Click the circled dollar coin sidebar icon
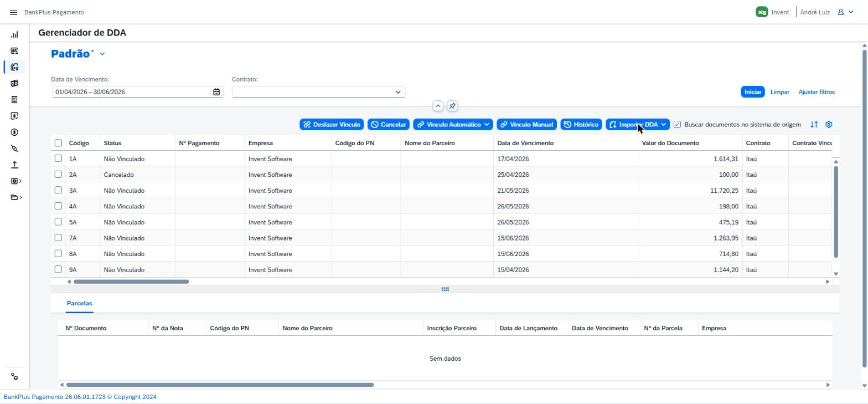 pos(14,132)
